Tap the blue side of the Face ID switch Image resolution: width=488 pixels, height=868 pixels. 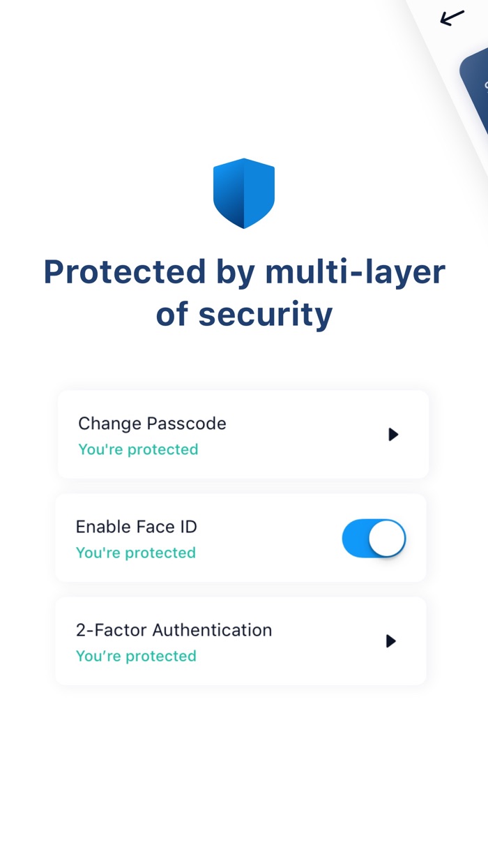[x=356, y=538]
